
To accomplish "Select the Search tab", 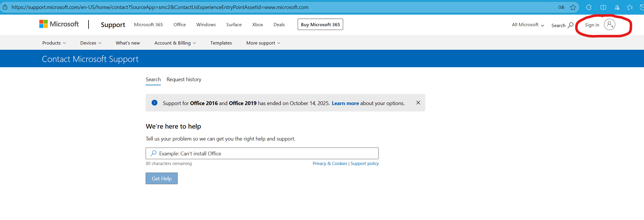I will [x=153, y=79].
